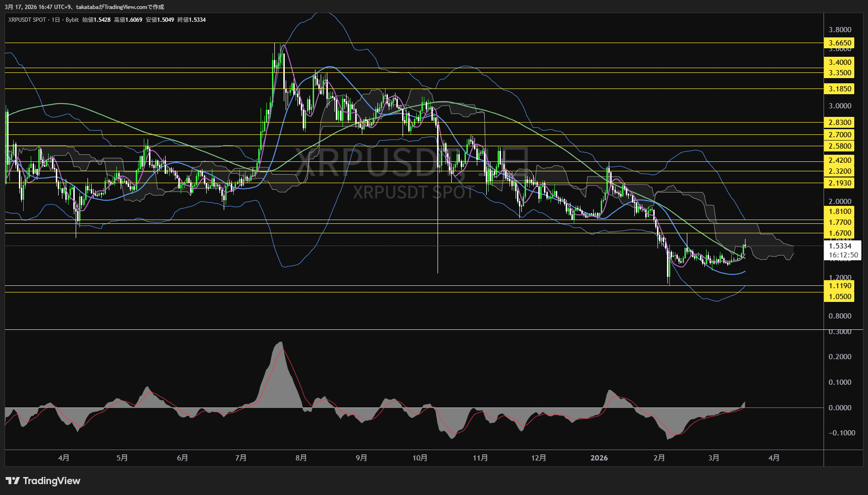Screen dimensions: 868x495
Task: Select the 1.1190 yellow price label
Action: tap(840, 286)
